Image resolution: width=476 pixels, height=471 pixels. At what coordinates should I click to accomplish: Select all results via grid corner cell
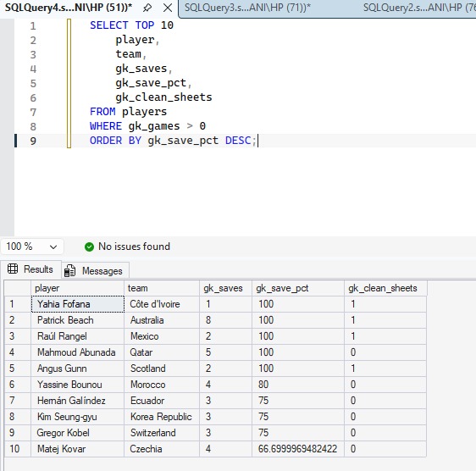pos(17,288)
